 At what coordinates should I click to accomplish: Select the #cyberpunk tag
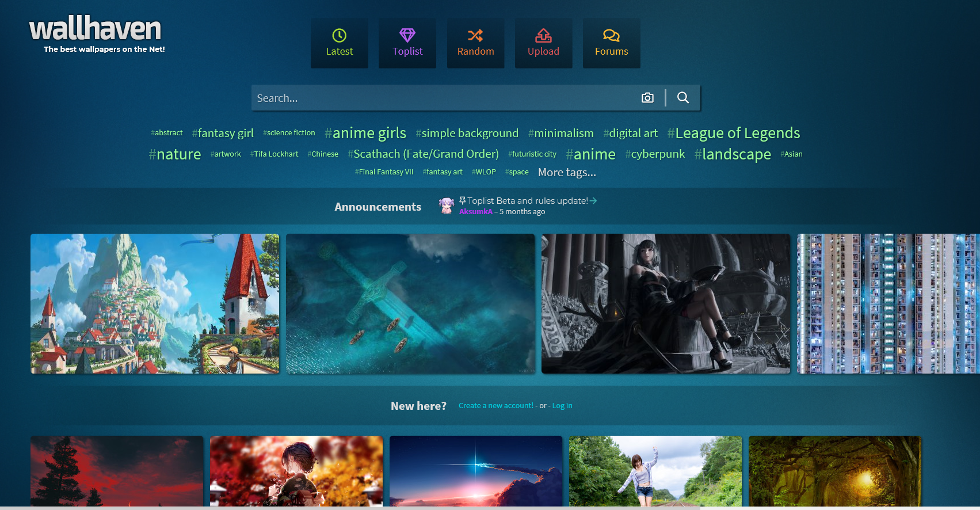(655, 154)
